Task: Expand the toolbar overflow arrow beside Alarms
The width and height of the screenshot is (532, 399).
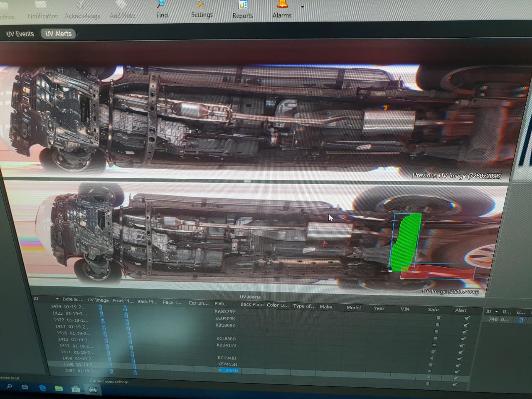Action: click(x=302, y=7)
